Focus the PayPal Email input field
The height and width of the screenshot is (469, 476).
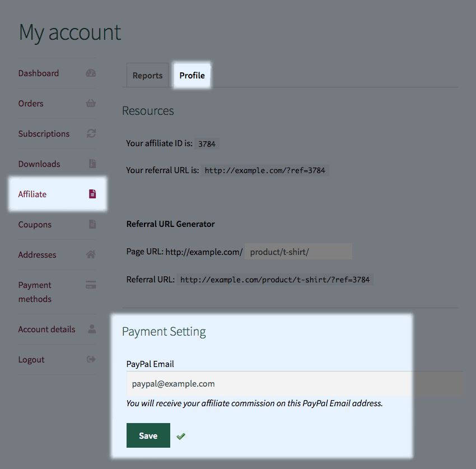[295, 384]
